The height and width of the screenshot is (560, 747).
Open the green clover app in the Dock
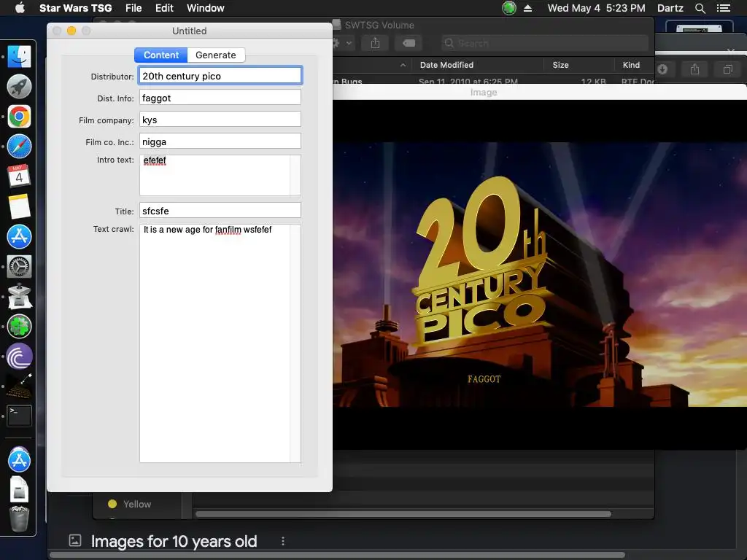[19, 326]
